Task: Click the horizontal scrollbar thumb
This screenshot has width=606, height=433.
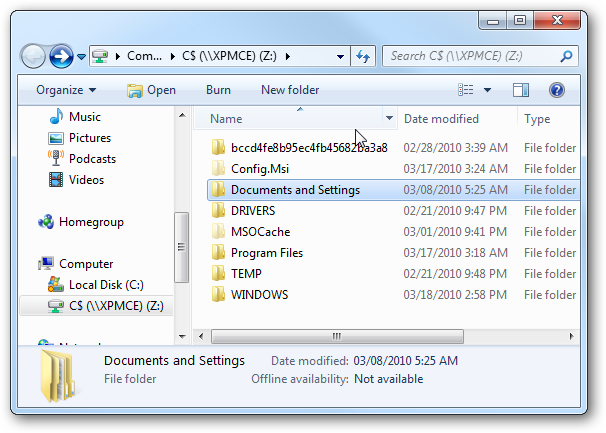Action: point(337,336)
